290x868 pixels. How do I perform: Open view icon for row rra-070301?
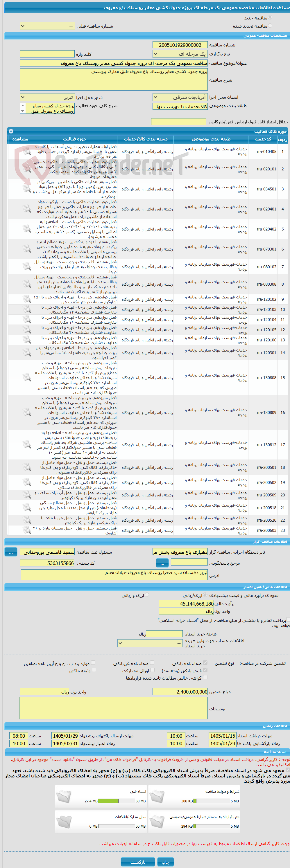27,249
